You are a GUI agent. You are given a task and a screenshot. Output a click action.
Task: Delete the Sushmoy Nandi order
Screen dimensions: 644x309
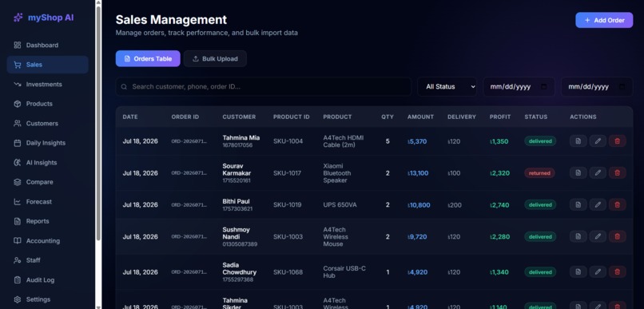618,236
